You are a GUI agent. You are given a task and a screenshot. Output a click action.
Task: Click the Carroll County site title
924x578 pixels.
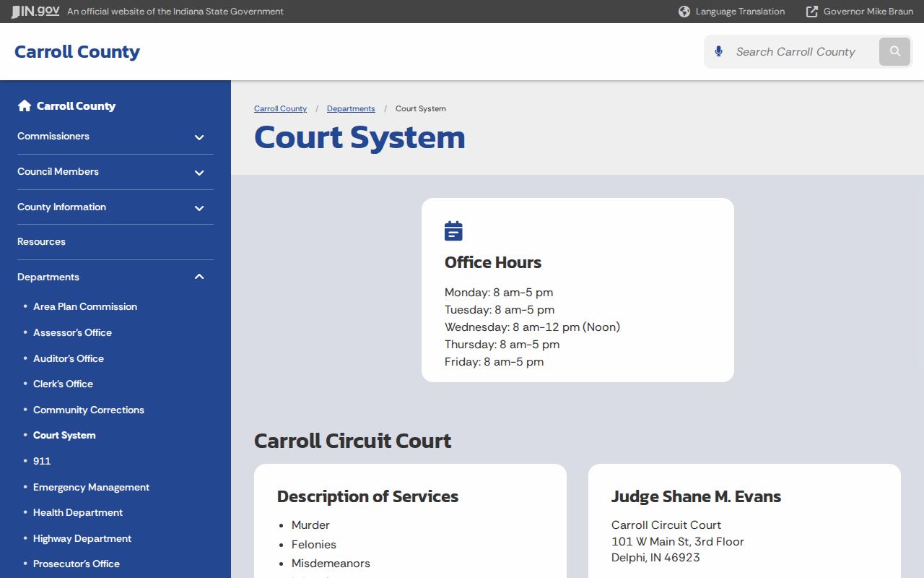click(77, 52)
